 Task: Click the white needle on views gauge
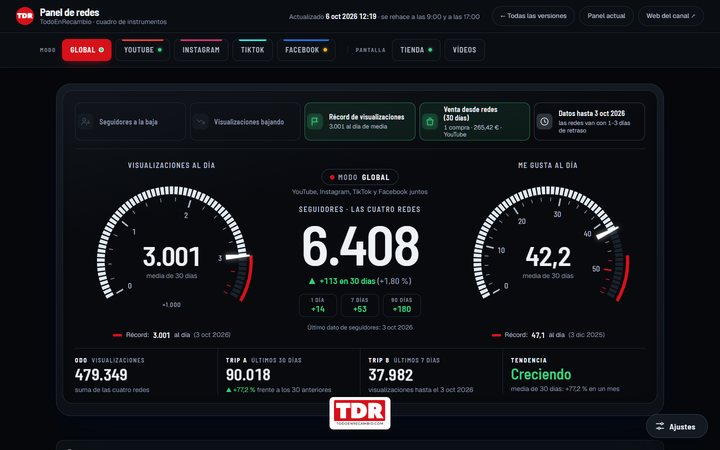[237, 257]
